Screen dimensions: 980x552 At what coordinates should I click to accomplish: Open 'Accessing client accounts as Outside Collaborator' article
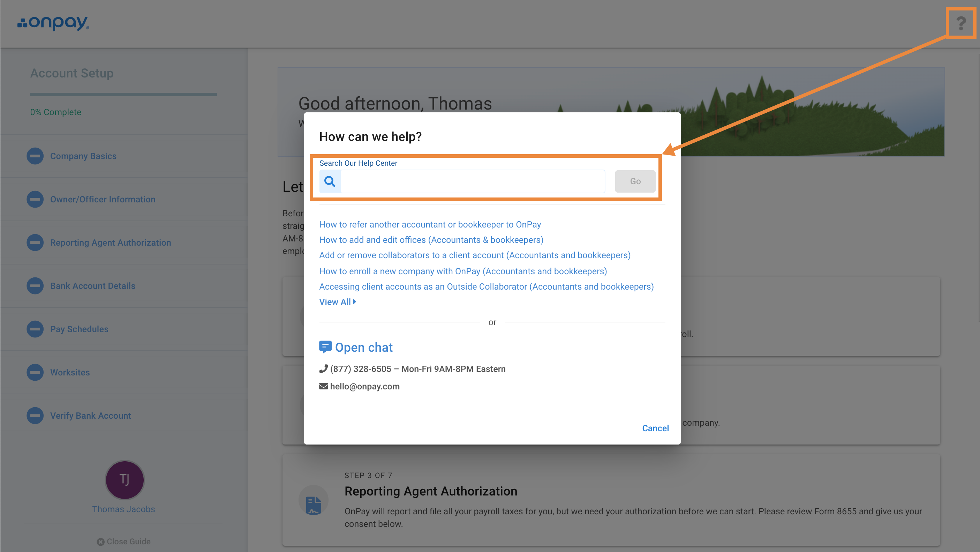tap(486, 287)
